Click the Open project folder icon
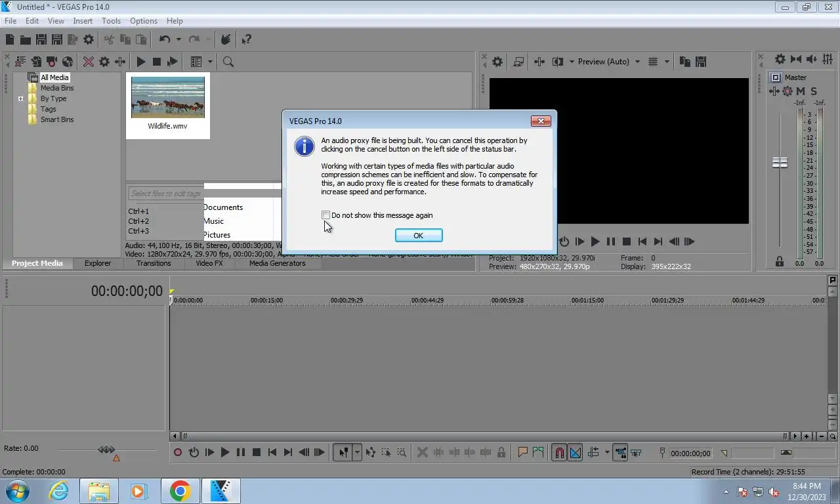This screenshot has height=504, width=840. [25, 40]
